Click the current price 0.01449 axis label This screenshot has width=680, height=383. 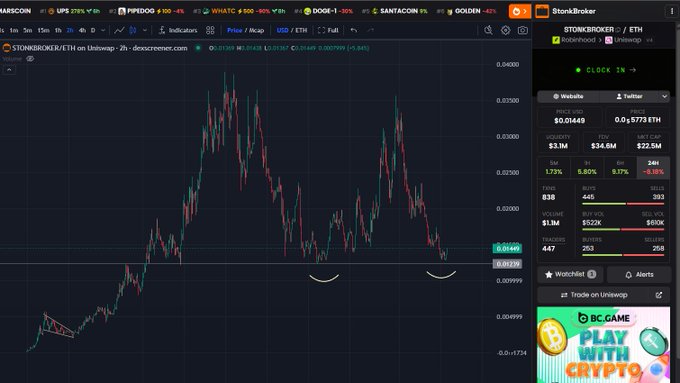point(507,249)
